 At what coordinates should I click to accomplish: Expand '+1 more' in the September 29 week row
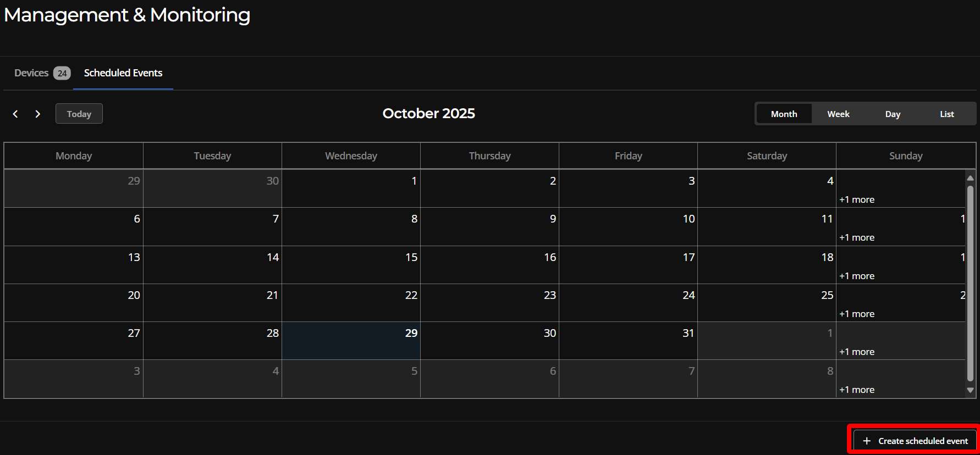click(x=857, y=199)
